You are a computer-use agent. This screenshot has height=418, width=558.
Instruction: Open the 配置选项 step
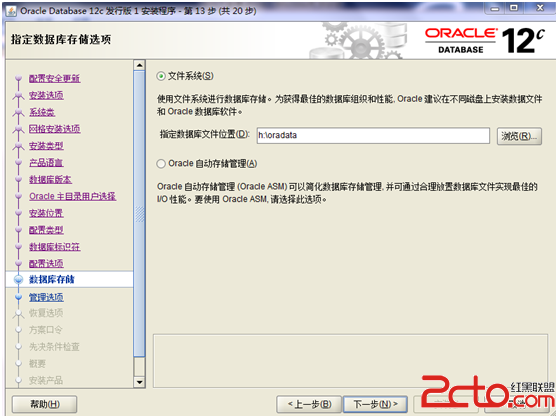tap(46, 263)
